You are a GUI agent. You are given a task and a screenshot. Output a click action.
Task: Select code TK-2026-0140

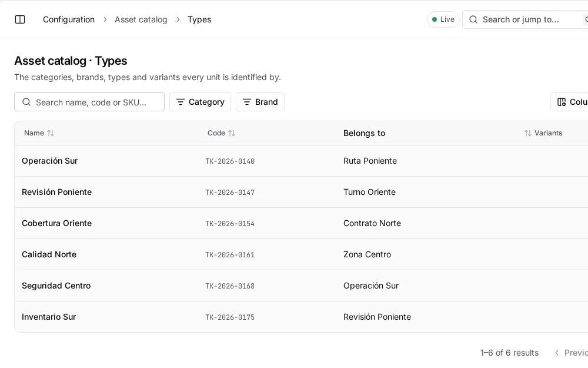230,161
